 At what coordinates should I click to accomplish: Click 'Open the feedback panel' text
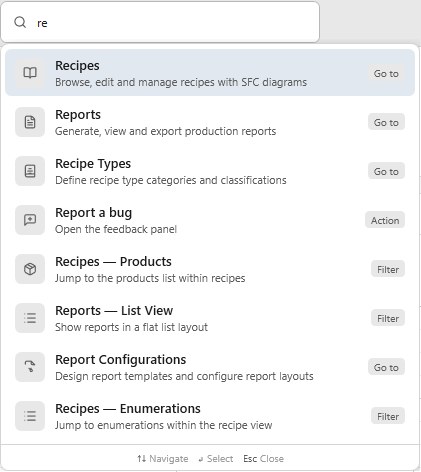[116, 229]
